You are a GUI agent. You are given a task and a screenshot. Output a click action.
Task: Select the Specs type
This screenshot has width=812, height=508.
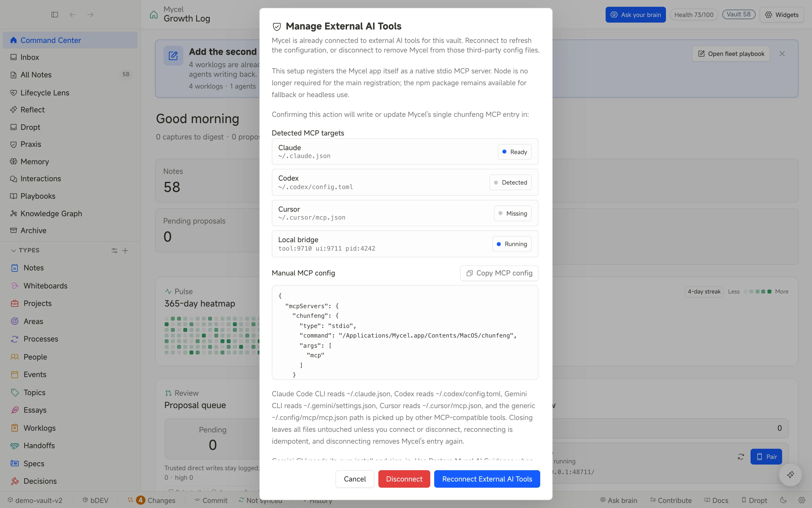pos(70,464)
